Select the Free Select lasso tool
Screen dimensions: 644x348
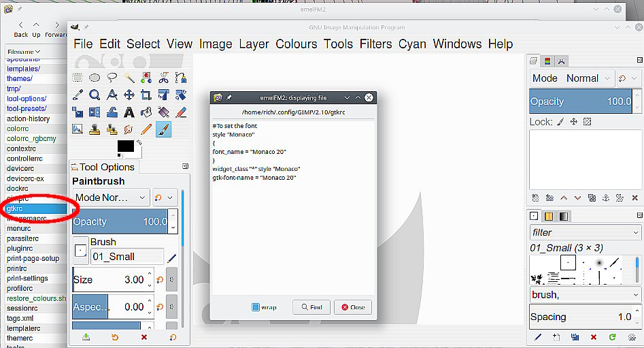(112, 78)
